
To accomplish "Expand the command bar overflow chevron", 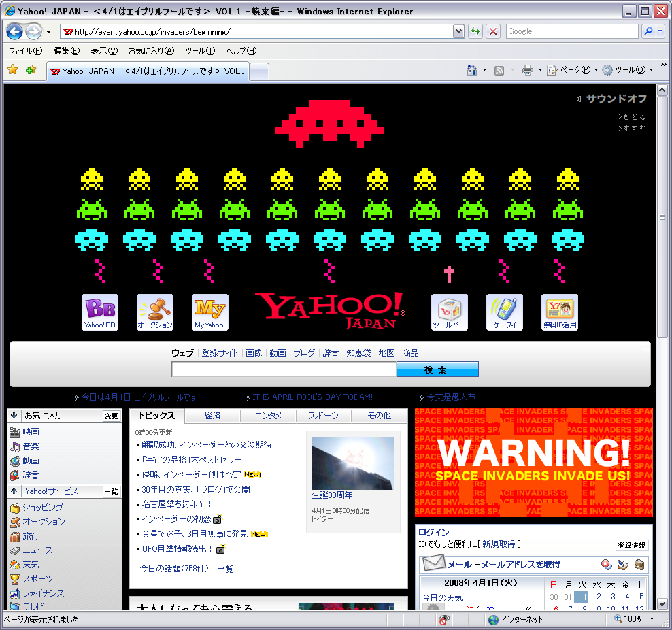I will click(663, 64).
